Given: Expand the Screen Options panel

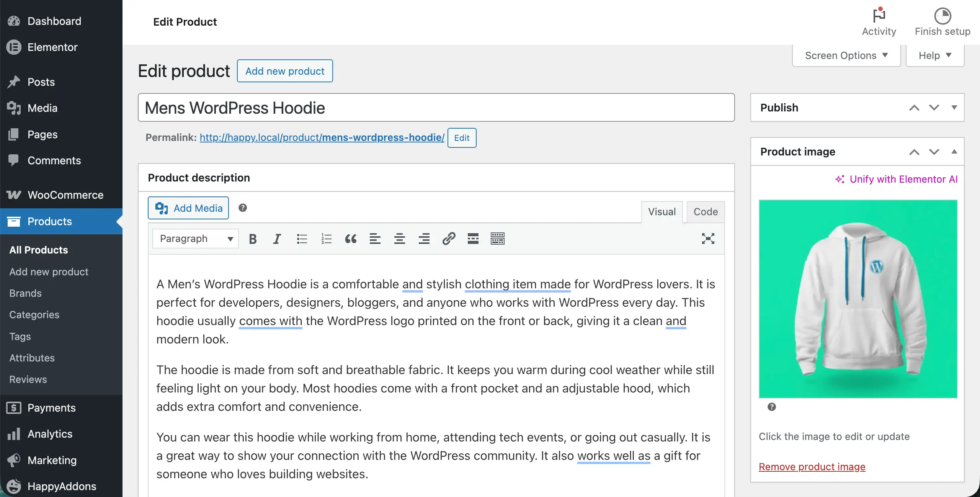Looking at the screenshot, I should 846,56.
